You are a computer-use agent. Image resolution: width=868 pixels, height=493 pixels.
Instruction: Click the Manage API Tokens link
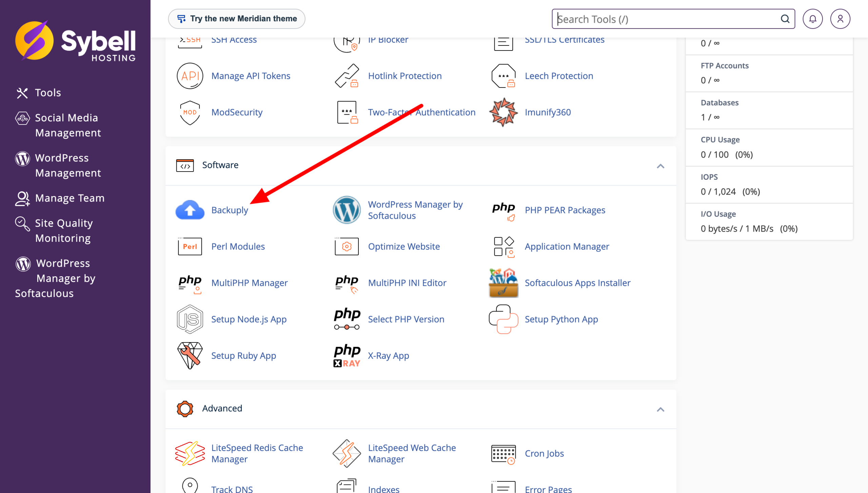[251, 76]
